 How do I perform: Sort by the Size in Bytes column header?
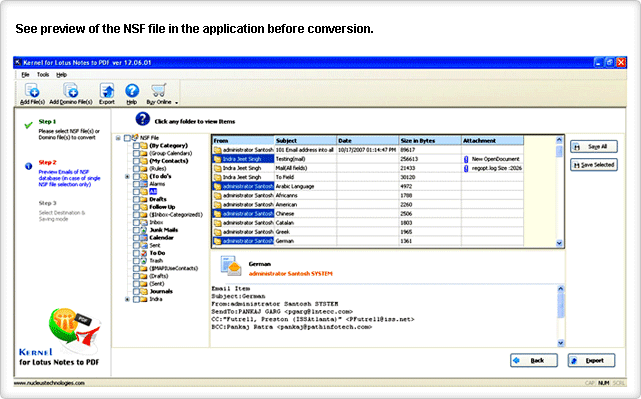coord(430,141)
